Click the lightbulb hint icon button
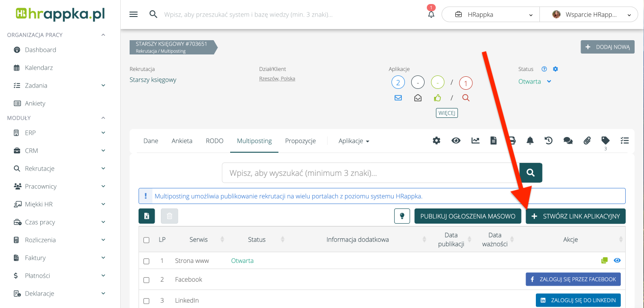This screenshot has width=644, height=308. tap(402, 216)
